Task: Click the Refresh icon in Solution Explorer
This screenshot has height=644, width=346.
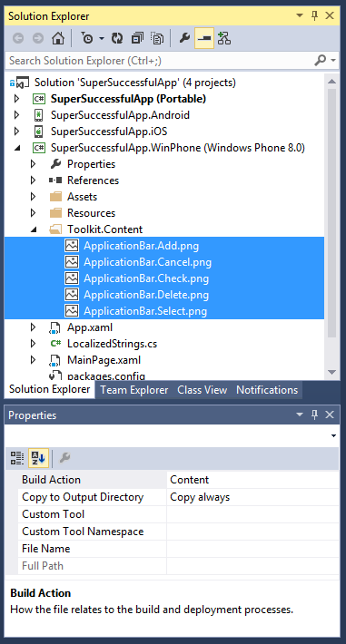Action: (117, 39)
